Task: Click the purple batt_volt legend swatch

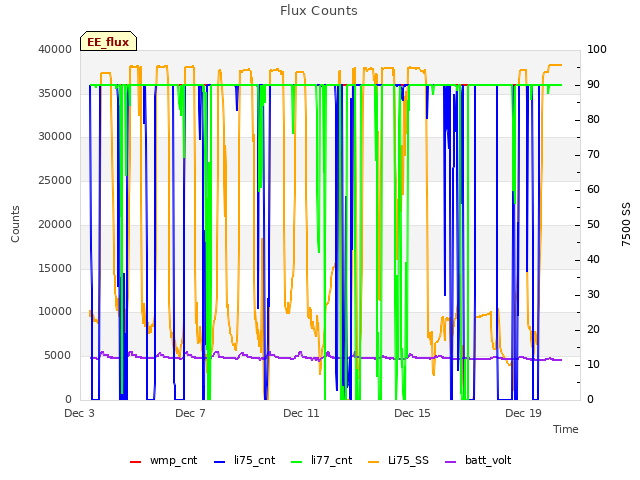Action: pyautogui.click(x=450, y=462)
